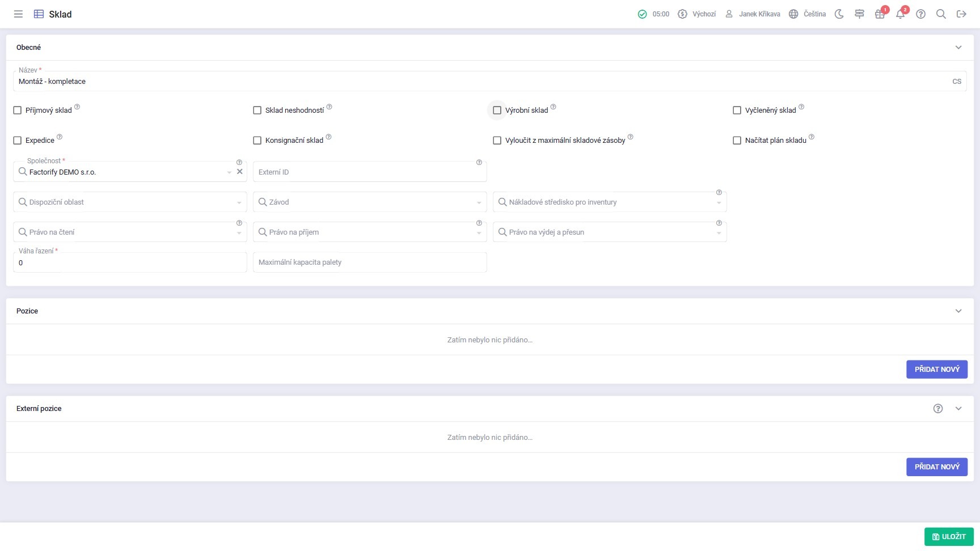Open the notifications bell

[x=900, y=14]
